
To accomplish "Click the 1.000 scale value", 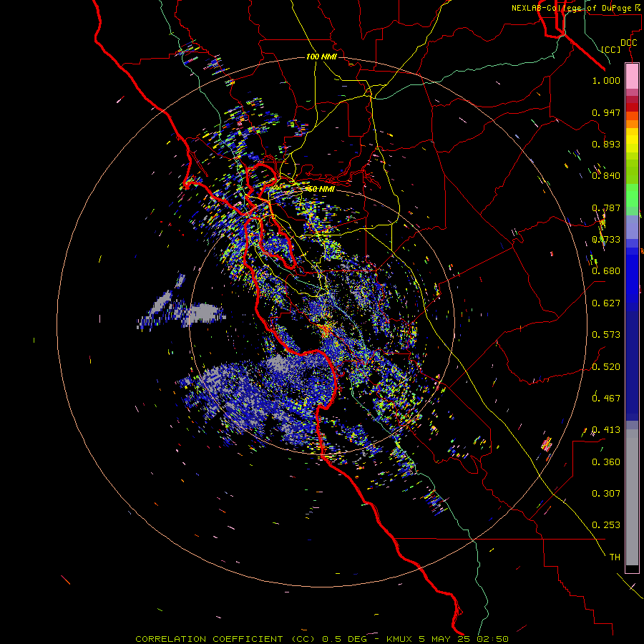I will tap(606, 80).
